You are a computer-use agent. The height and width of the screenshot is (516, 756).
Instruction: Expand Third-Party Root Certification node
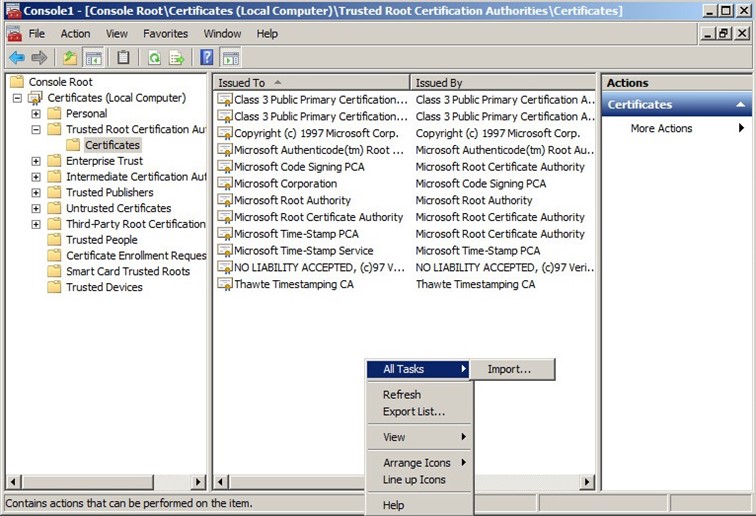[x=36, y=224]
